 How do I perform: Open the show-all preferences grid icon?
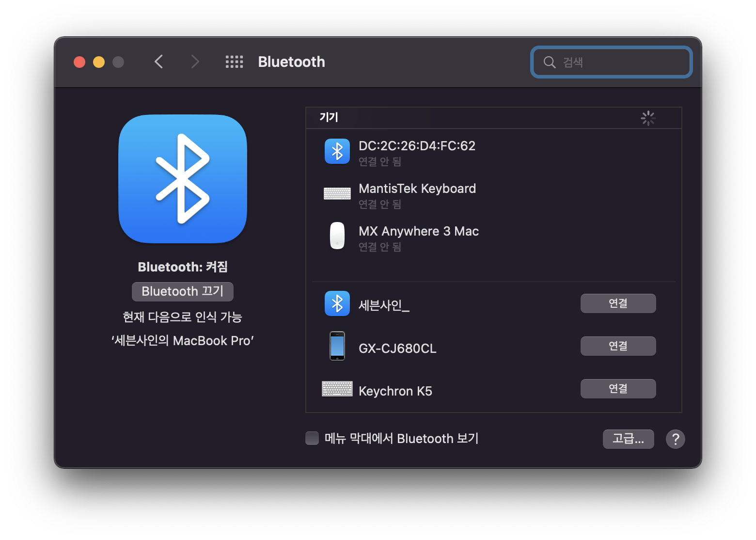[x=235, y=62]
